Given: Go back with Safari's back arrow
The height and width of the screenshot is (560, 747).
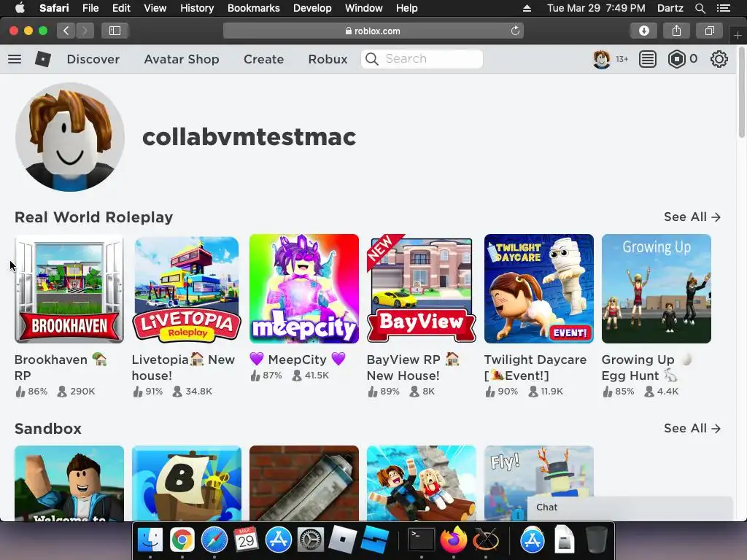Looking at the screenshot, I should pos(66,31).
